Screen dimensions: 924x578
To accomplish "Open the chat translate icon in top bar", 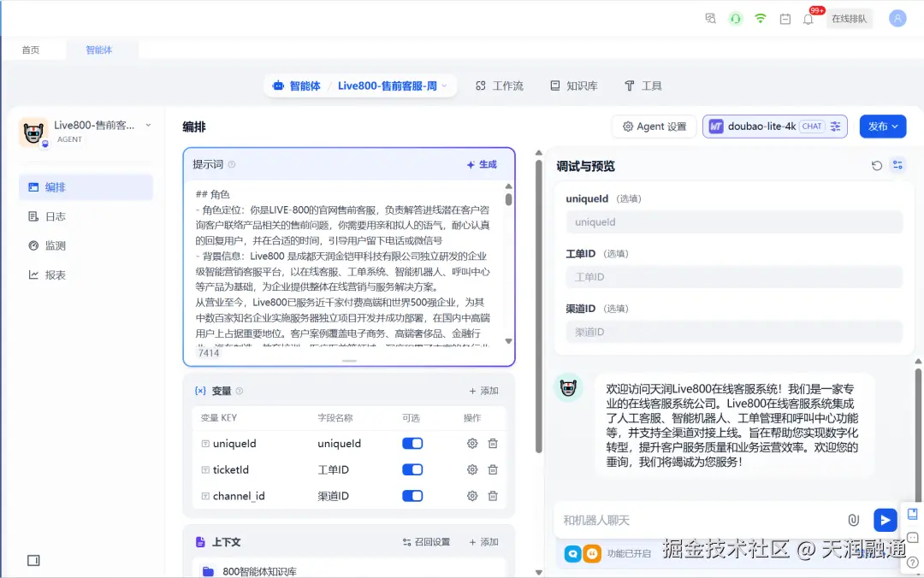I will coord(711,19).
